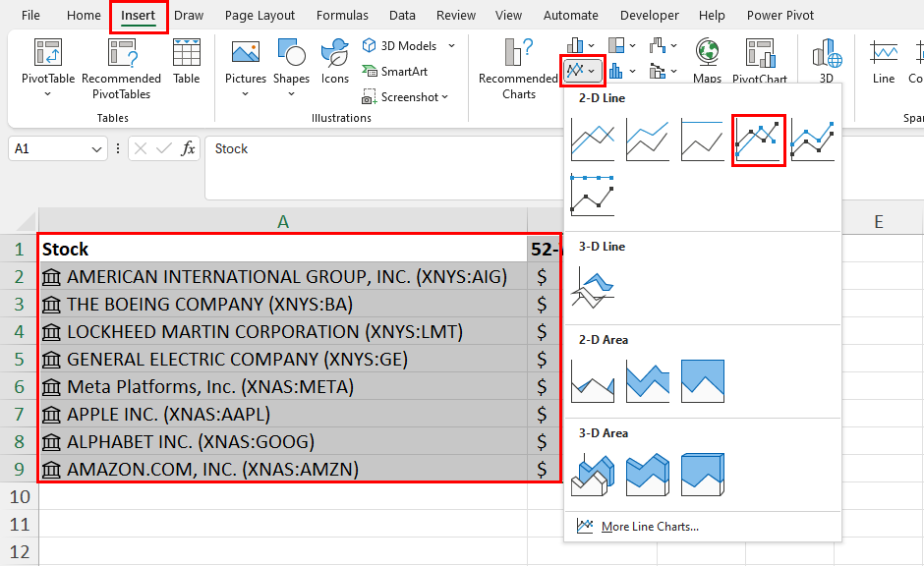Select the 3-D 100% Stacked Area chart

(703, 475)
